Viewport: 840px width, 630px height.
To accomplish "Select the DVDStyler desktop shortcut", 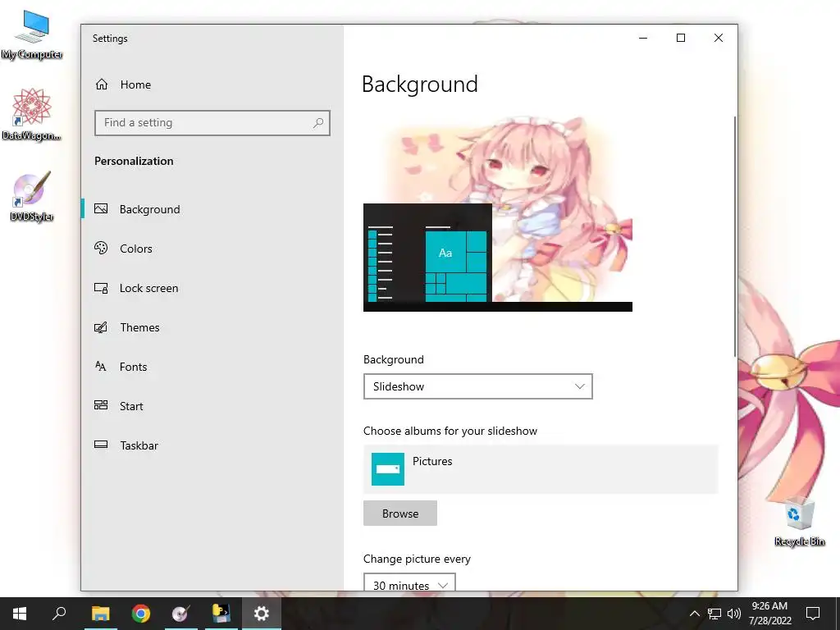I will coord(32,197).
